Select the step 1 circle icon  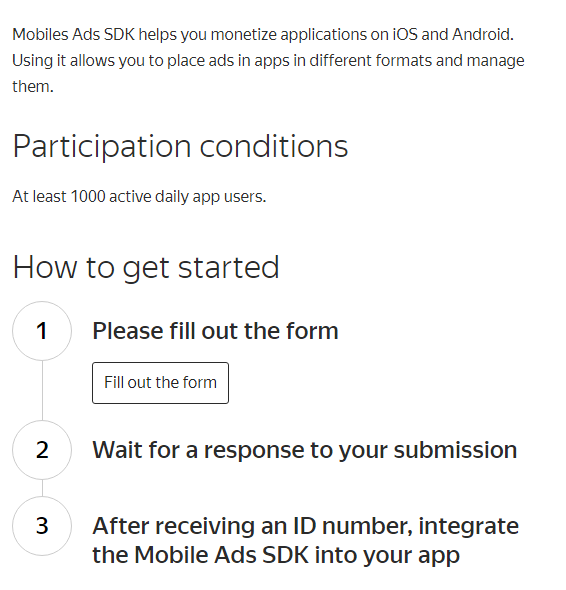[42, 331]
